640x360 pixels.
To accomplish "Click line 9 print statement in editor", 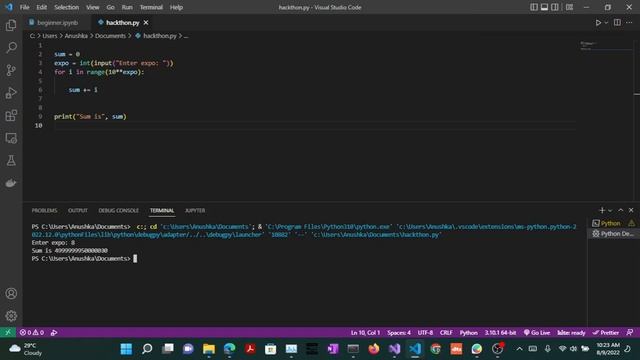I will point(90,117).
